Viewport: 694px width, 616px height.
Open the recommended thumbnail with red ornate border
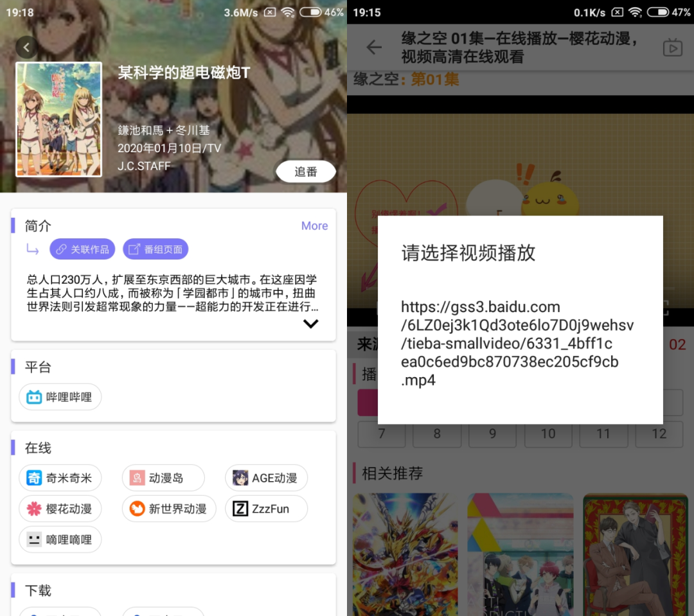[636, 554]
